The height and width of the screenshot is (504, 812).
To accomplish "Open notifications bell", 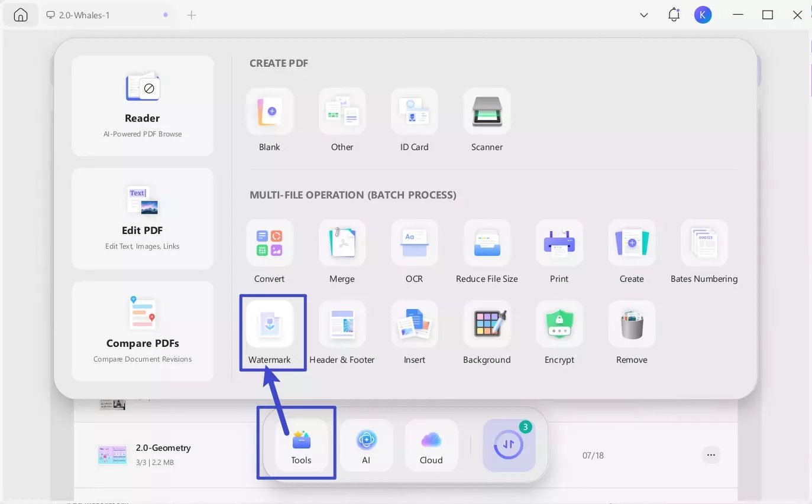I will [674, 15].
